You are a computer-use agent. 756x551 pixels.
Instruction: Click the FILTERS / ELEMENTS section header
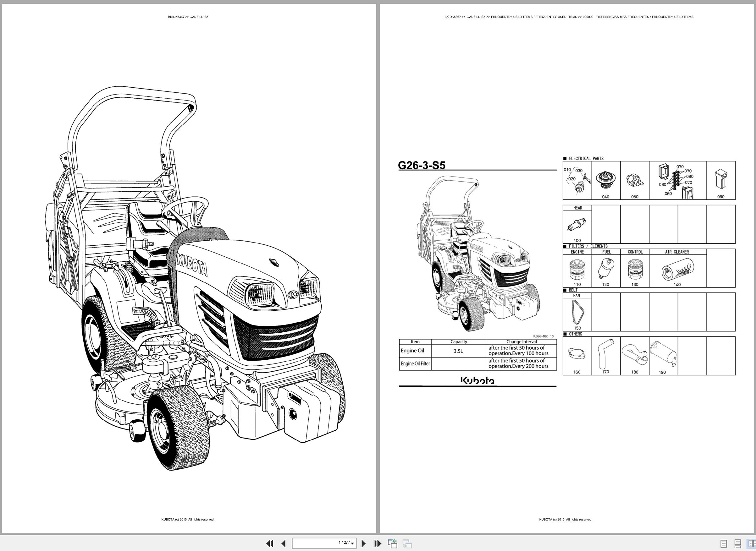tap(588, 246)
